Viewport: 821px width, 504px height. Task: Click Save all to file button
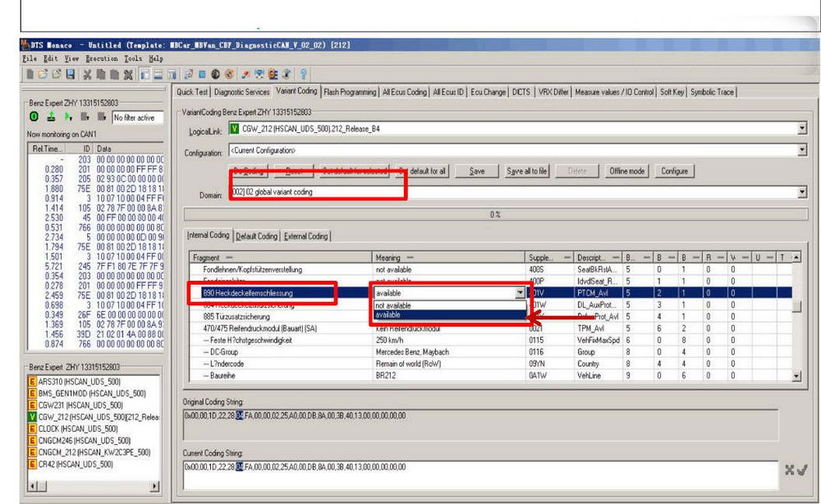(x=526, y=171)
